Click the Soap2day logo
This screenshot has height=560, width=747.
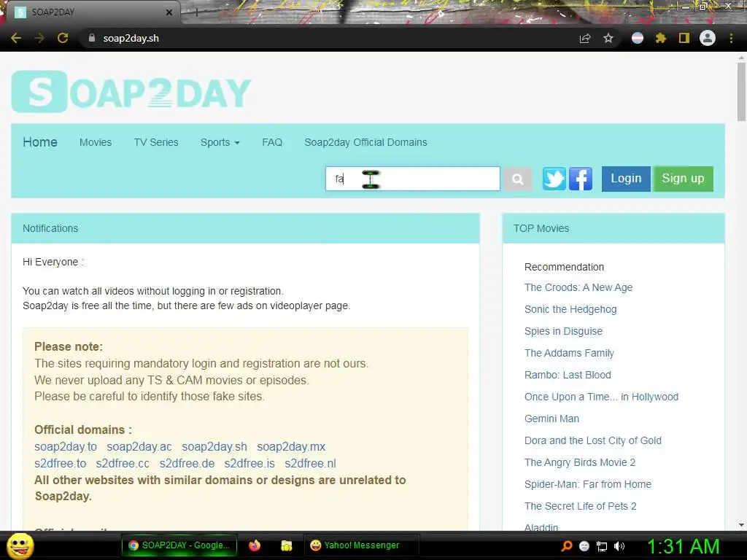131,91
